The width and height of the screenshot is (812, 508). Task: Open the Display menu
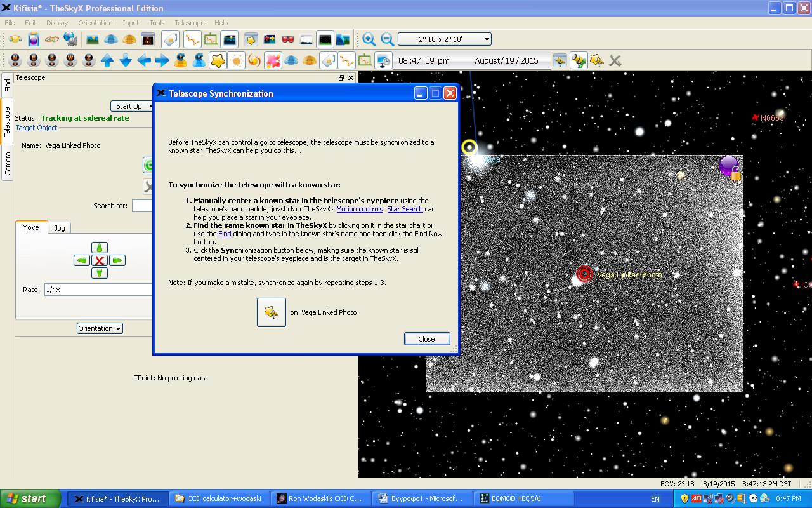(56, 23)
